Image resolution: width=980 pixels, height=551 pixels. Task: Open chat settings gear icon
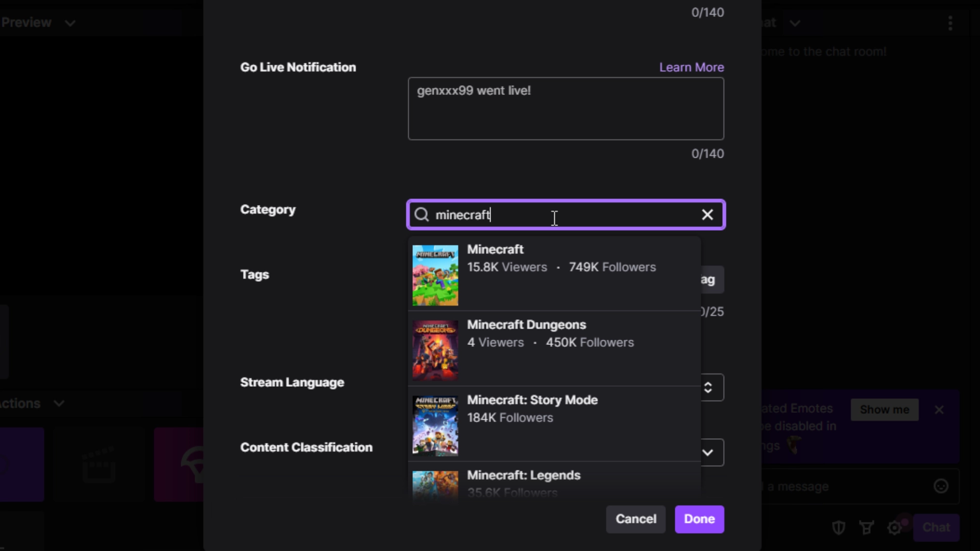(895, 528)
